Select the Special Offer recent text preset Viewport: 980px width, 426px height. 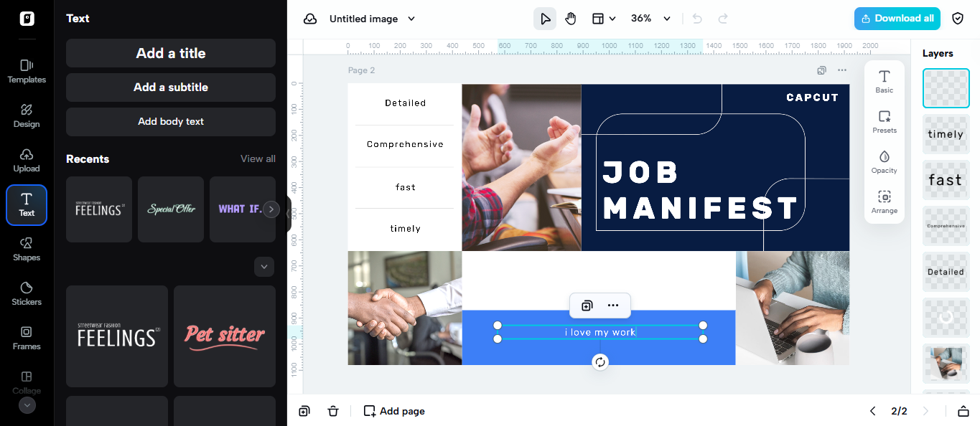pyautogui.click(x=171, y=209)
